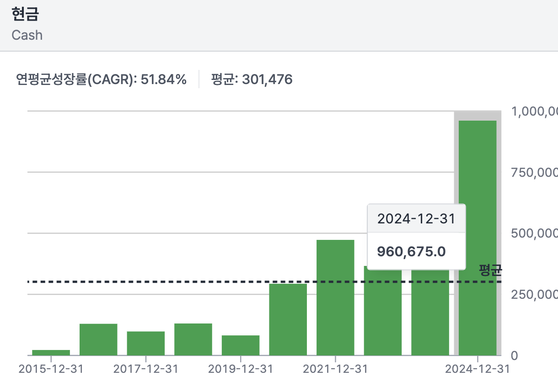Click the tooltip date header 2024-12-31

pos(416,219)
